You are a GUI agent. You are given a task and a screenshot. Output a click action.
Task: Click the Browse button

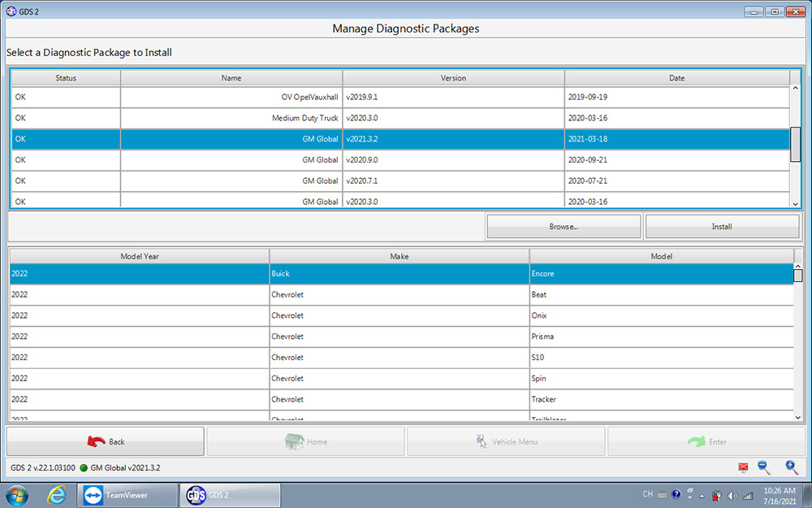564,226
